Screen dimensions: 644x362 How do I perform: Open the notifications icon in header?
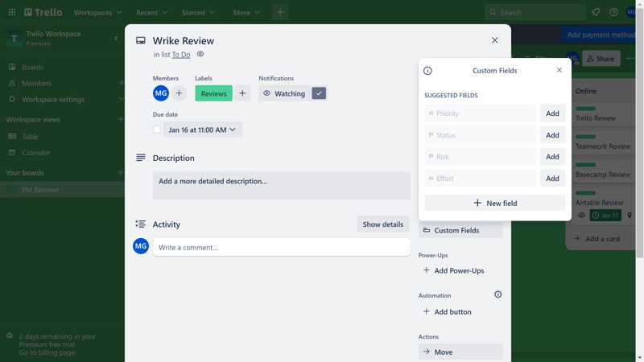pos(596,12)
